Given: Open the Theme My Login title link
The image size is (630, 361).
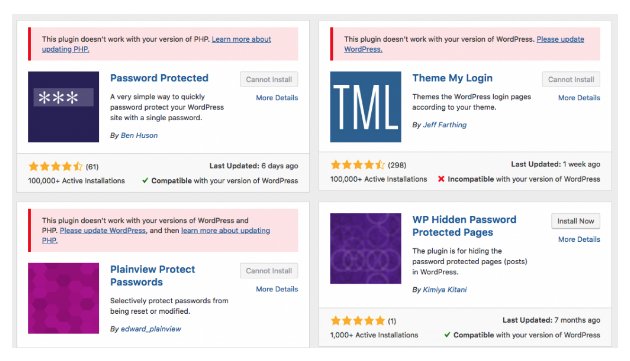Looking at the screenshot, I should point(452,78).
